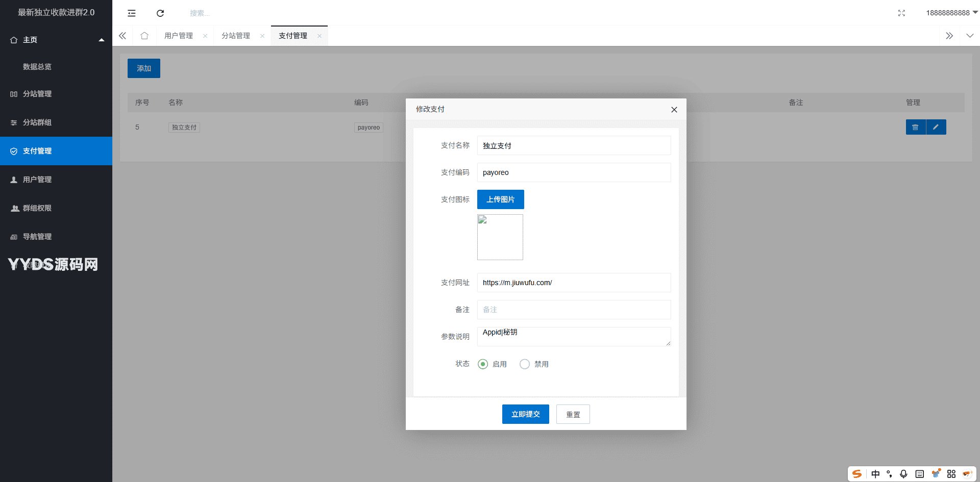Screen dimensions: 980x482
Task: Open the soft keyboard icon in IME bar
Action: 920,474
